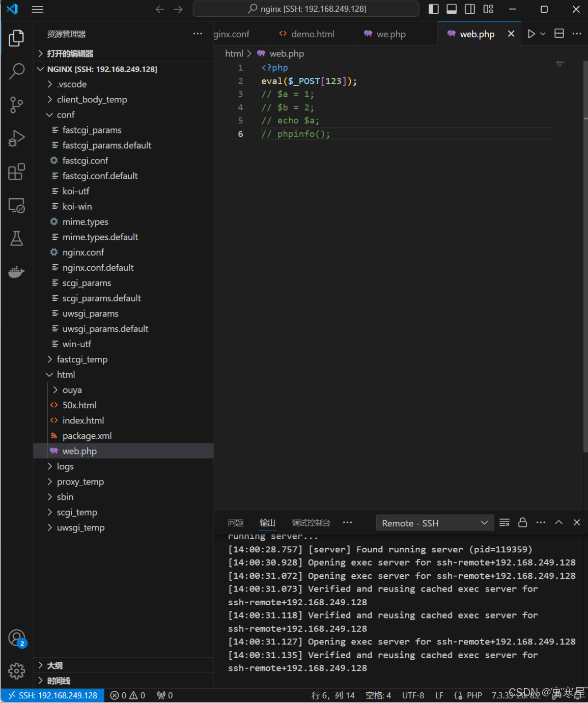Open output panel more actions
The image size is (588, 703).
click(x=541, y=523)
